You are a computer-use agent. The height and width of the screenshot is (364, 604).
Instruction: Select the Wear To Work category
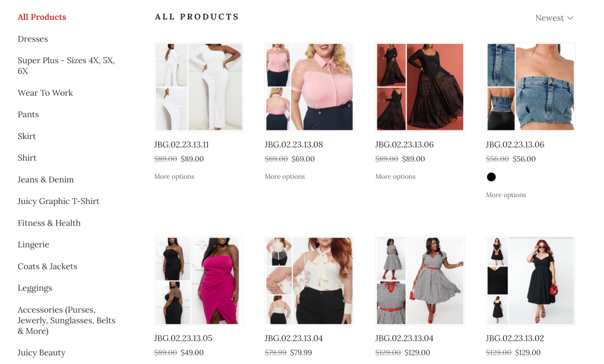tap(46, 93)
